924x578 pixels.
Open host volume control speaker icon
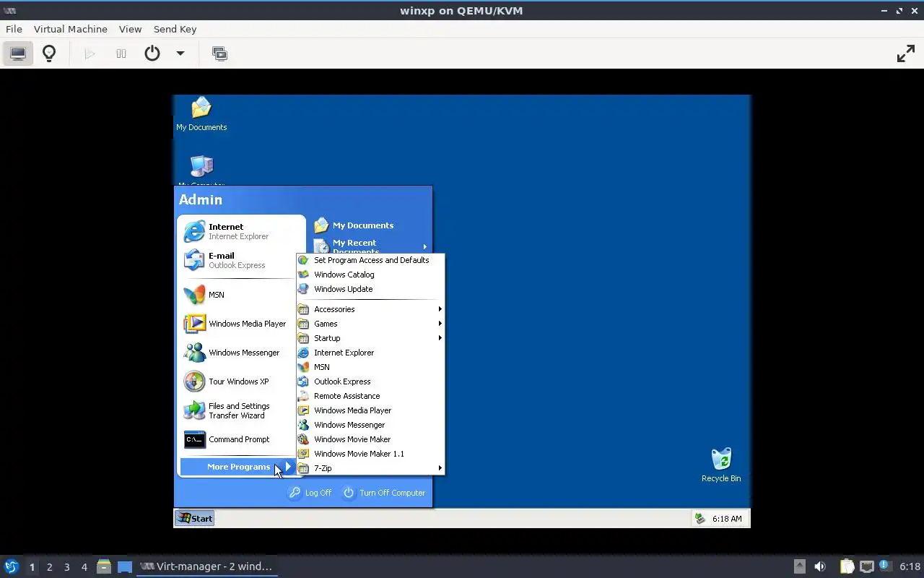click(820, 566)
